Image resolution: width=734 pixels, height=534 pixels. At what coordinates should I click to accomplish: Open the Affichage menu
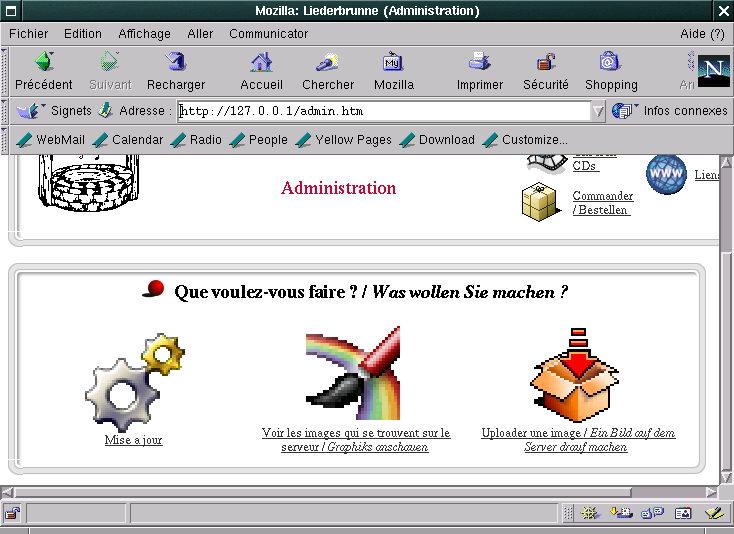pyautogui.click(x=144, y=33)
